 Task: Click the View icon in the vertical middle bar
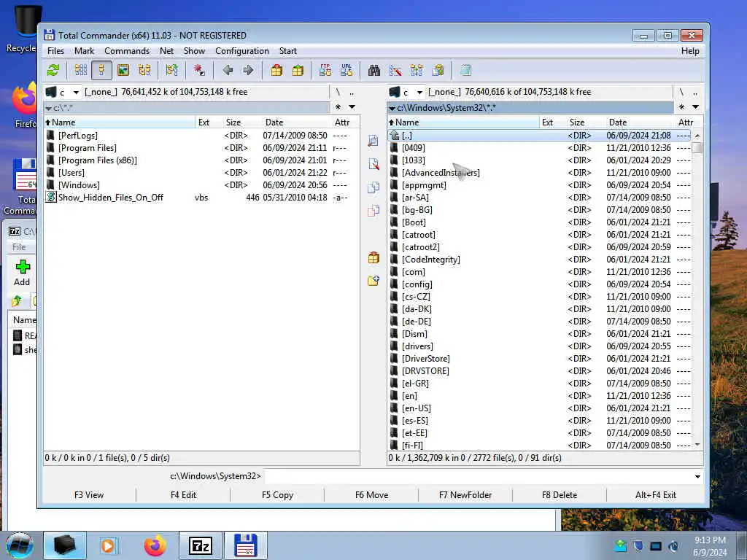tap(373, 141)
